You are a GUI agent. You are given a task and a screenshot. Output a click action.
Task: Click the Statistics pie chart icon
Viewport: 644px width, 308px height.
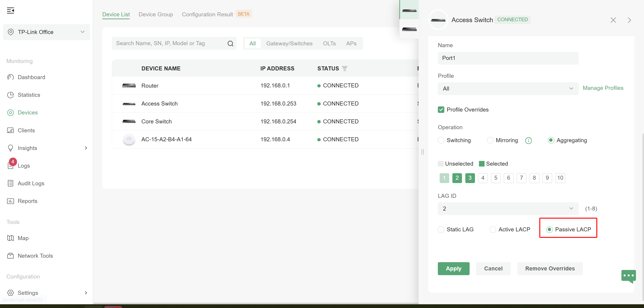click(11, 95)
